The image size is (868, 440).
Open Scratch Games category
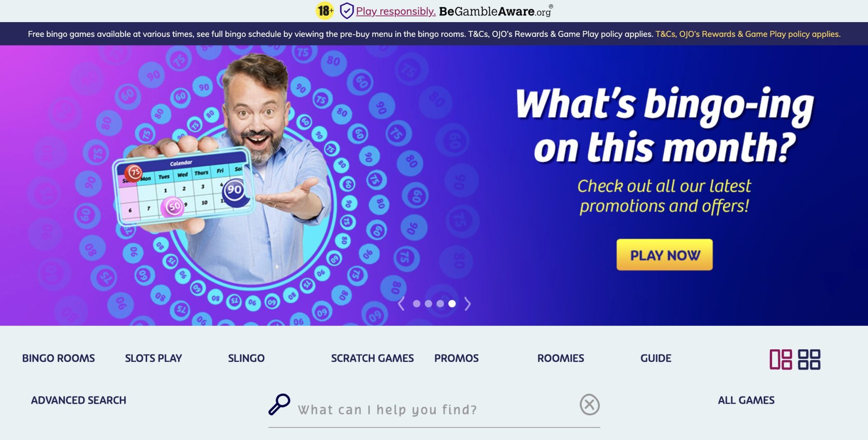coord(372,358)
